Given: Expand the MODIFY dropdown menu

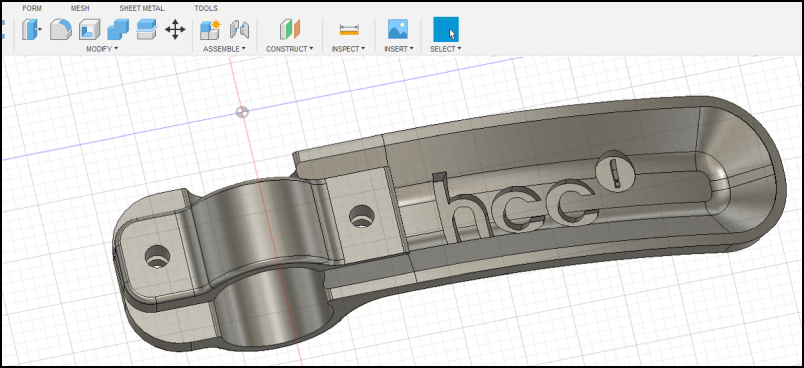Looking at the screenshot, I should 102,49.
